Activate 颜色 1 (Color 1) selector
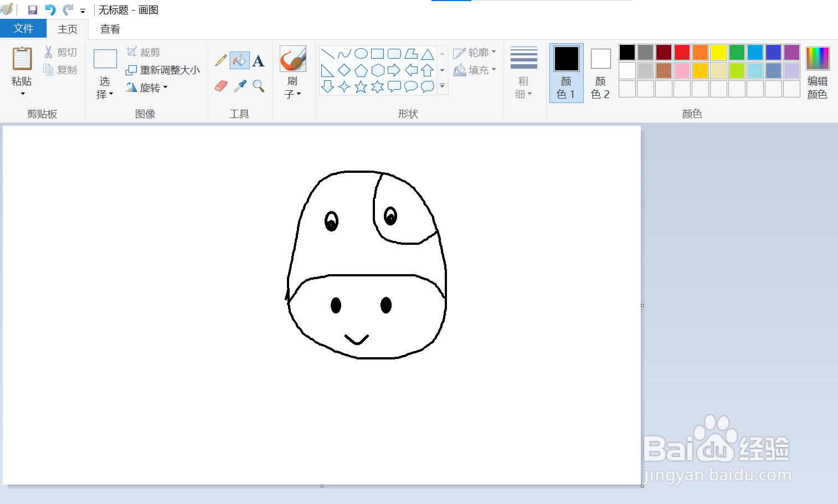 tap(566, 73)
